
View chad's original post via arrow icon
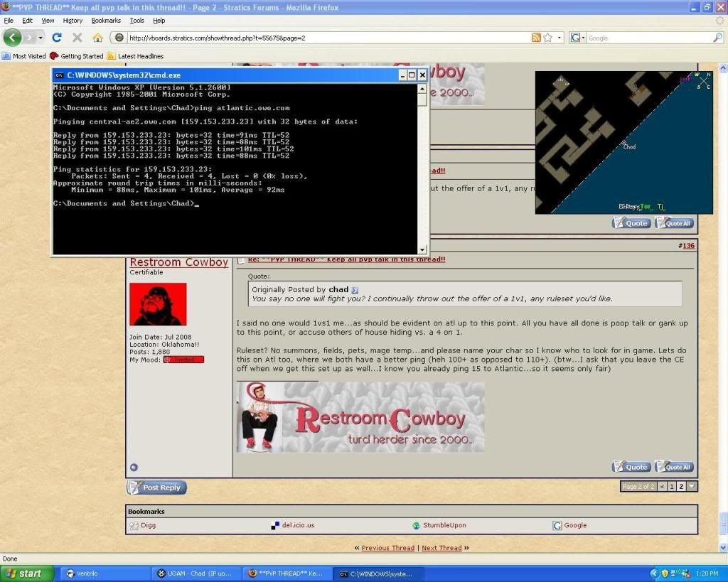[355, 290]
